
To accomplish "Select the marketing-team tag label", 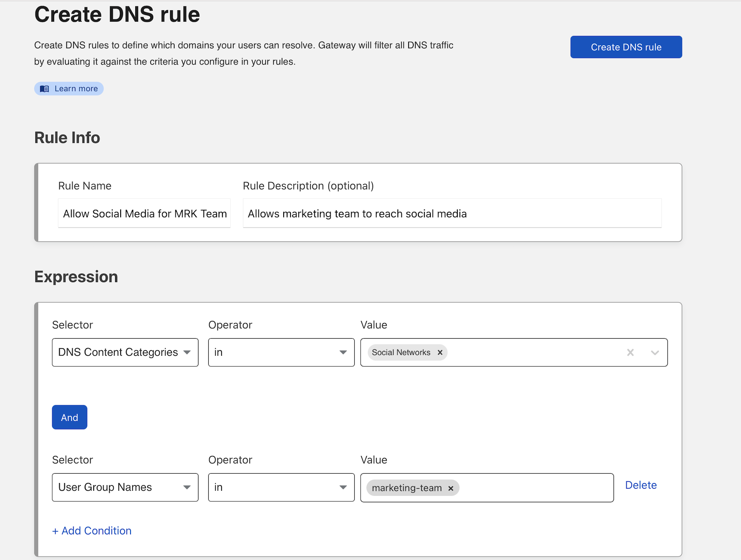I will [x=406, y=488].
